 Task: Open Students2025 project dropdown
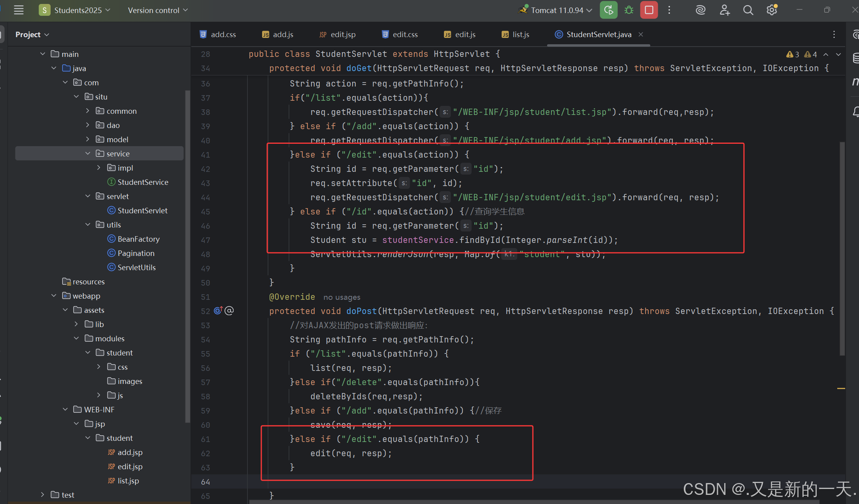[75, 10]
